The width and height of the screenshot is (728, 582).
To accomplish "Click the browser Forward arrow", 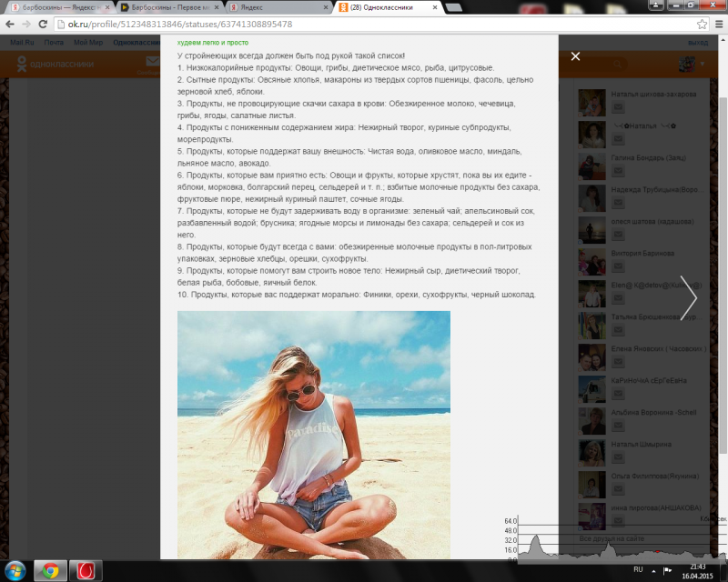I will (26, 25).
